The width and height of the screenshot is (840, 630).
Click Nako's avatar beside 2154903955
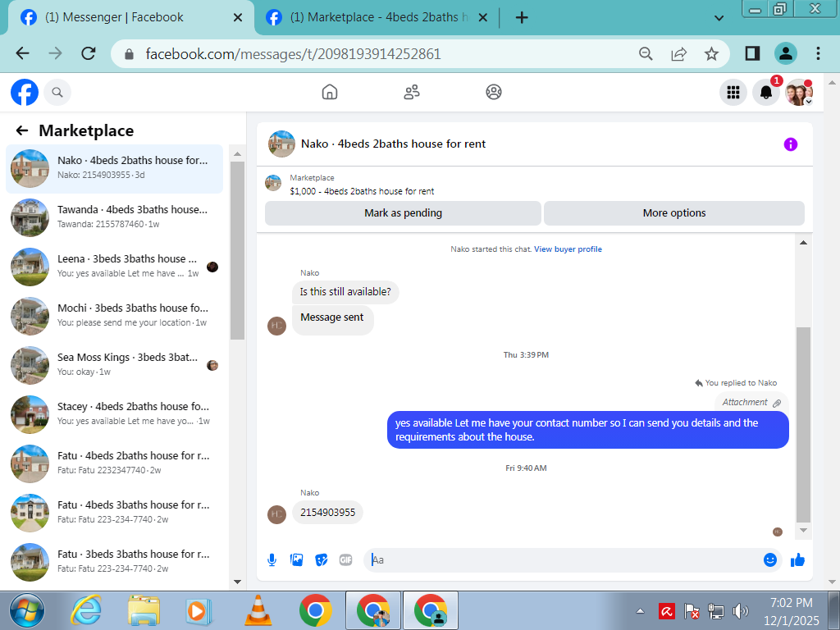[276, 514]
